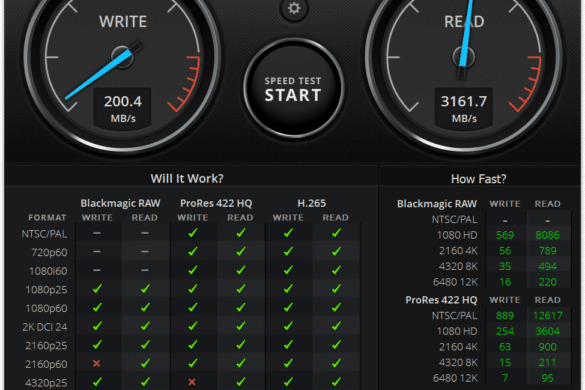Select the 4320p25 format row label

[x=46, y=383]
